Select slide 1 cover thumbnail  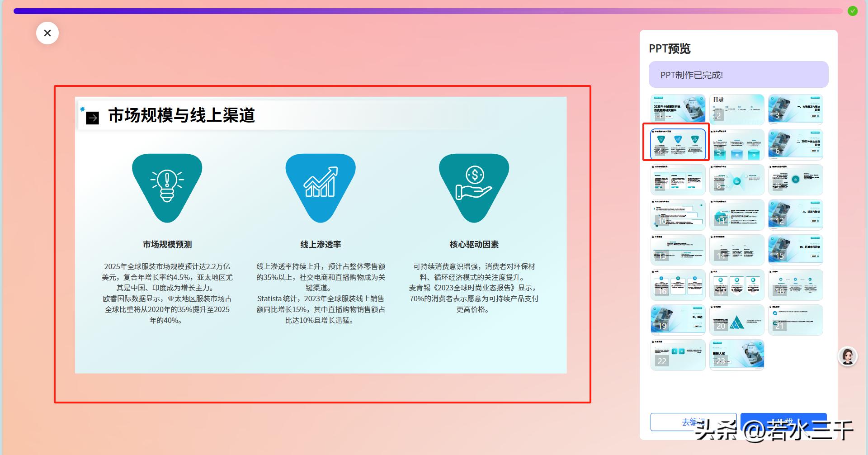click(678, 109)
